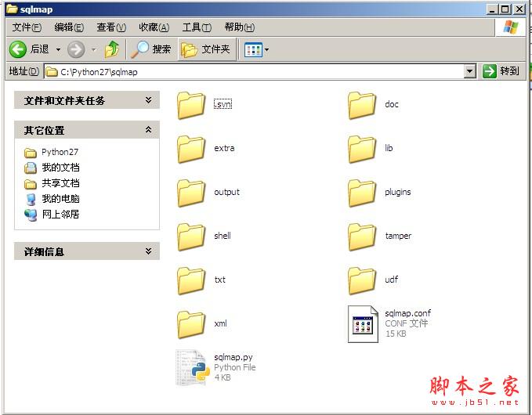532x415 pixels.
Task: Collapse the 其它位置 panel
Action: tap(148, 129)
